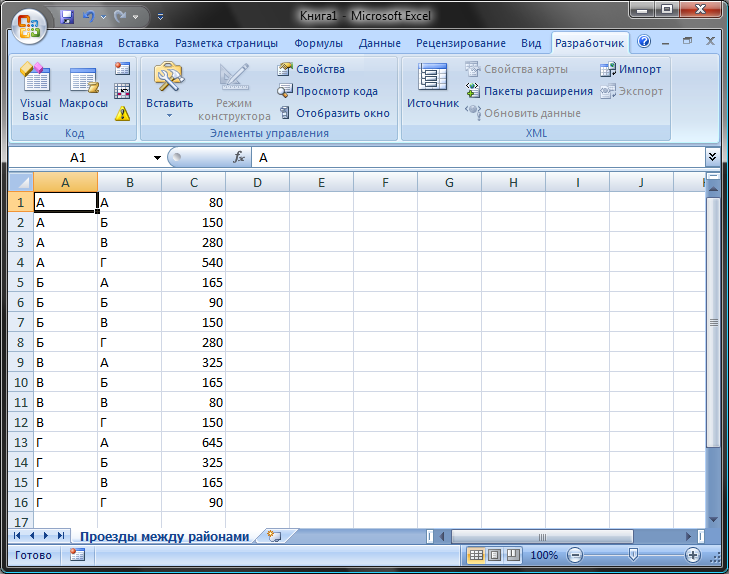Viewport: 729px width, 574px height.
Task: Click the Save icon in quick access toolbar
Action: (67, 17)
